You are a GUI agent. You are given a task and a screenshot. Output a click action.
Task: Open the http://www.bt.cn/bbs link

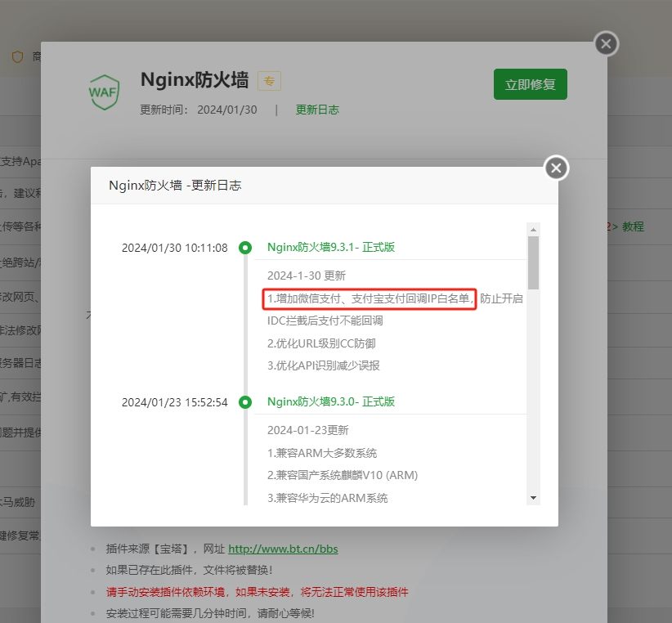click(283, 549)
